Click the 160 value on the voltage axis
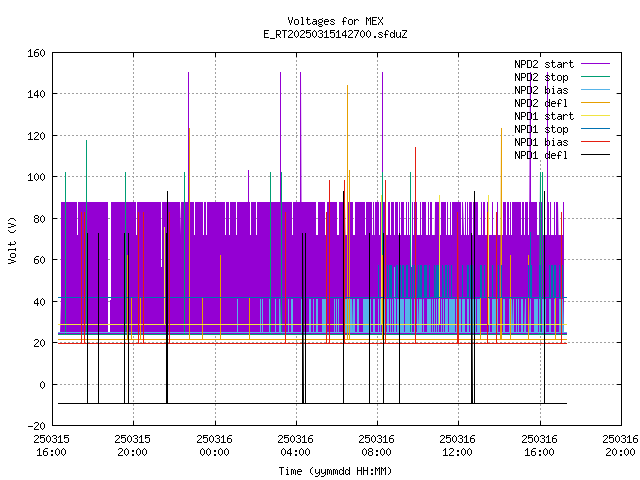This screenshot has width=640, height=480. click(x=36, y=53)
